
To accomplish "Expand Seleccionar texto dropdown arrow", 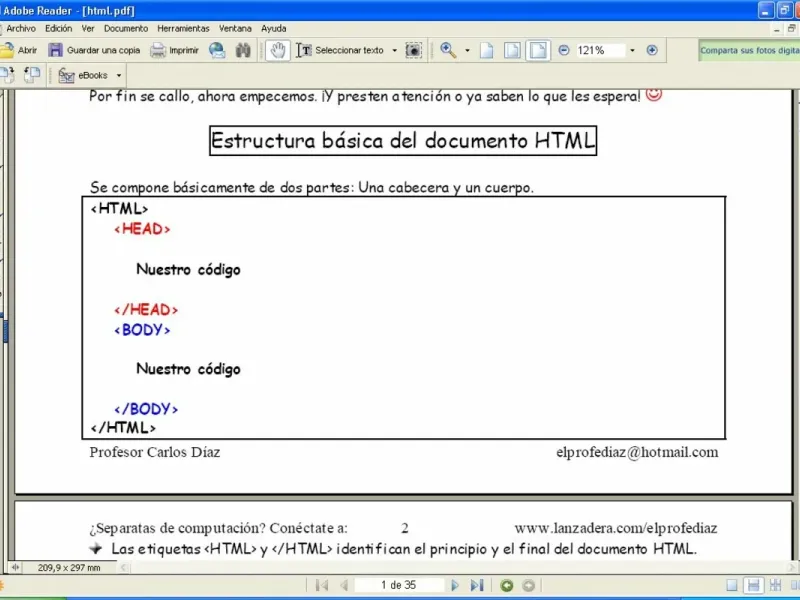I will tap(394, 50).
